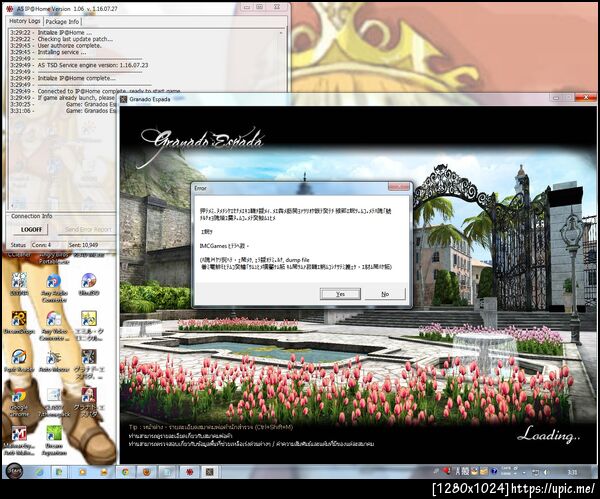Screen dimensions: 600x499
Task: Click the red IP@Home title bar icon
Action: click(x=10, y=8)
